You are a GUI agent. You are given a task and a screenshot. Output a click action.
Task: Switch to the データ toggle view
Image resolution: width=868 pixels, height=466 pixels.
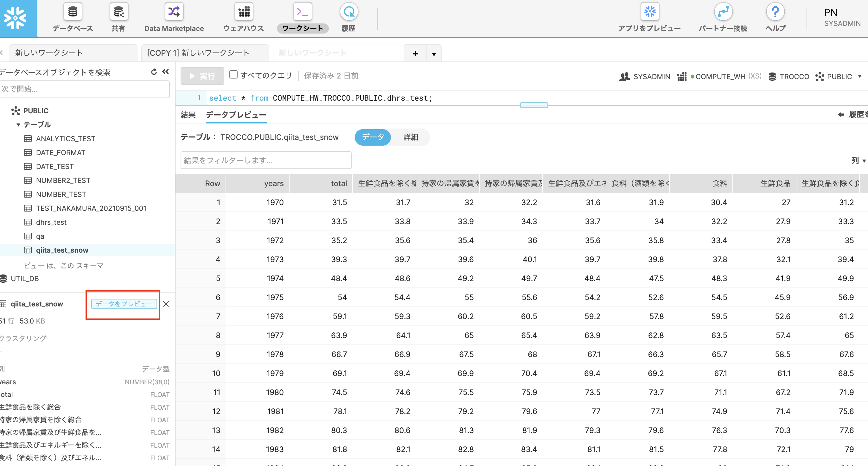[x=373, y=137]
